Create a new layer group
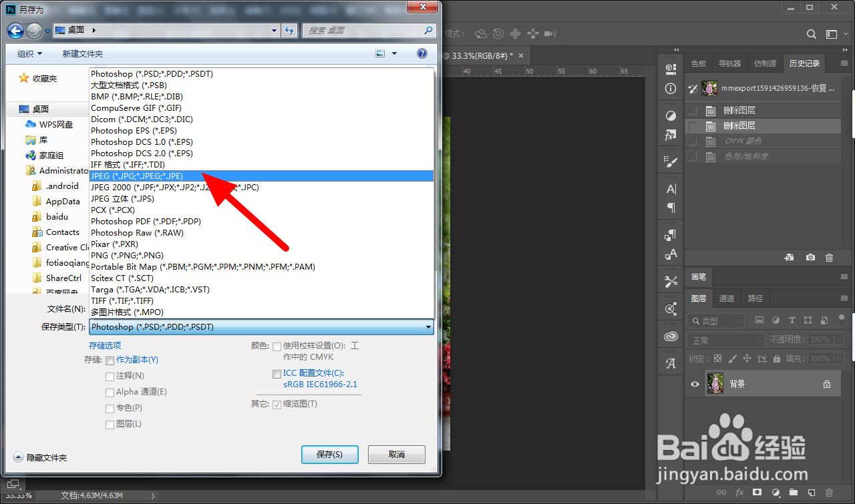Image resolution: width=855 pixels, height=504 pixels. pos(793,492)
